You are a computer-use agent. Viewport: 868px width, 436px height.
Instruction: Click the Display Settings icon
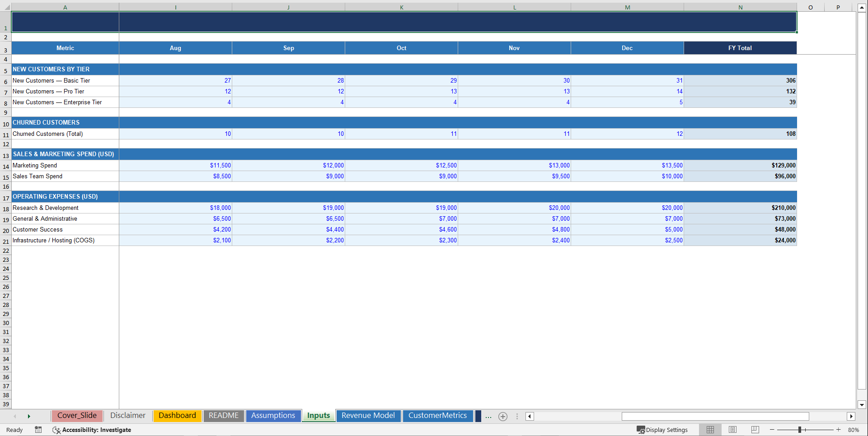pos(641,430)
